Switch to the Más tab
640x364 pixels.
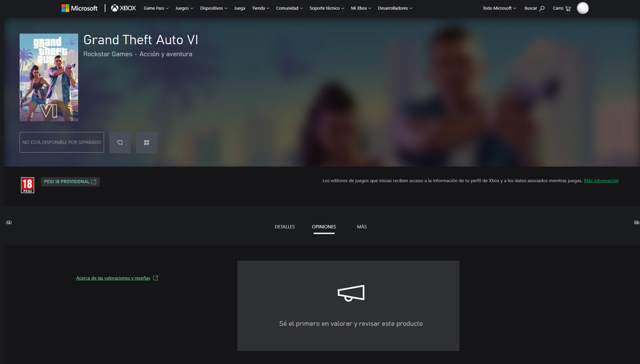point(362,227)
